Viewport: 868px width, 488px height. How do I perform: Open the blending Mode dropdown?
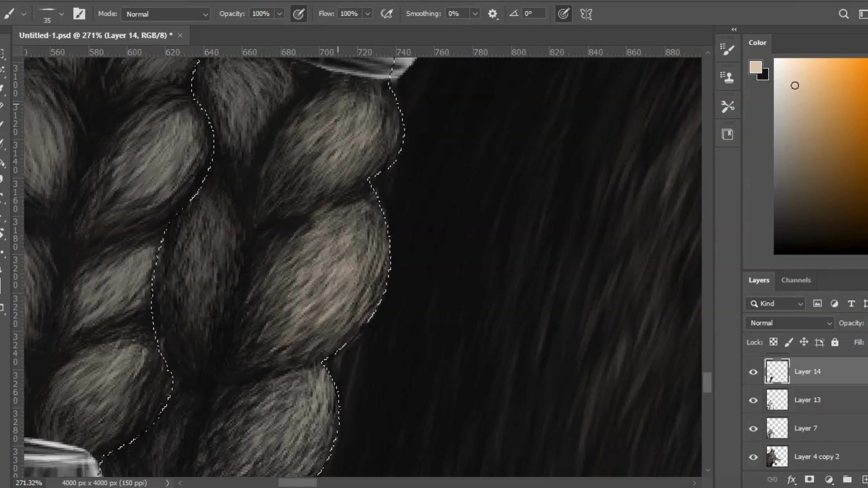pyautogui.click(x=165, y=14)
